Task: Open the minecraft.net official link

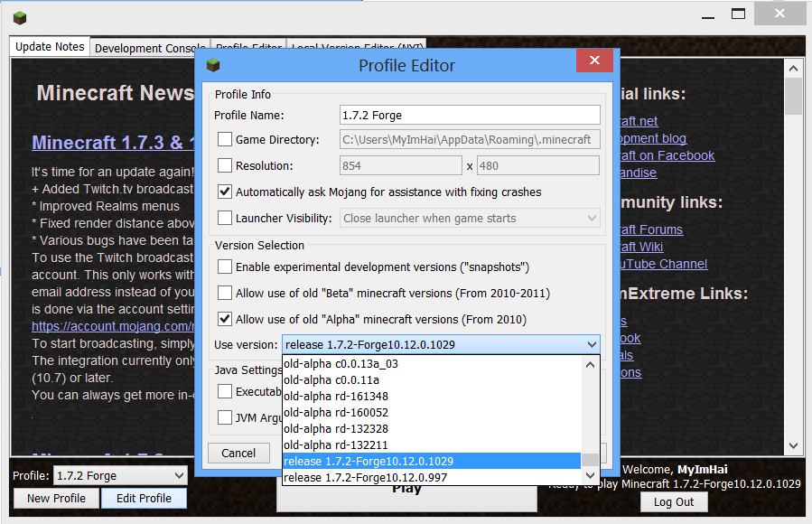Action: [x=639, y=121]
